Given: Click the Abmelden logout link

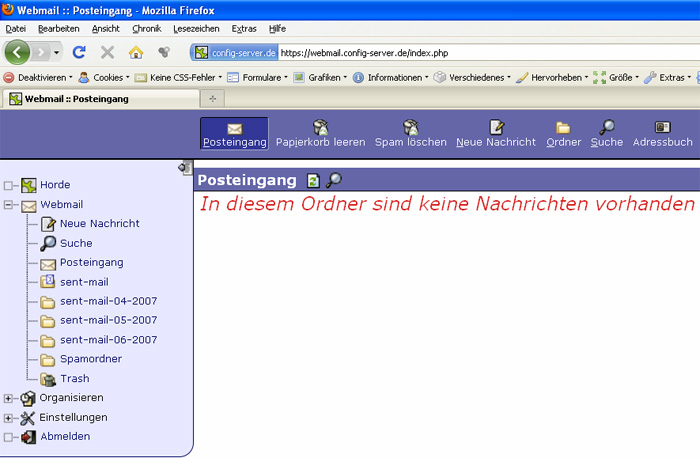Looking at the screenshot, I should pyautogui.click(x=65, y=436).
